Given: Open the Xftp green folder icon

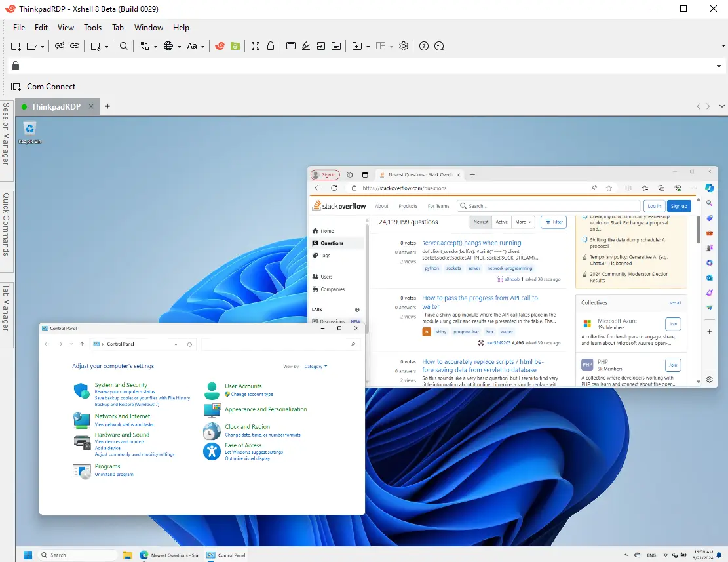Looking at the screenshot, I should [235, 46].
